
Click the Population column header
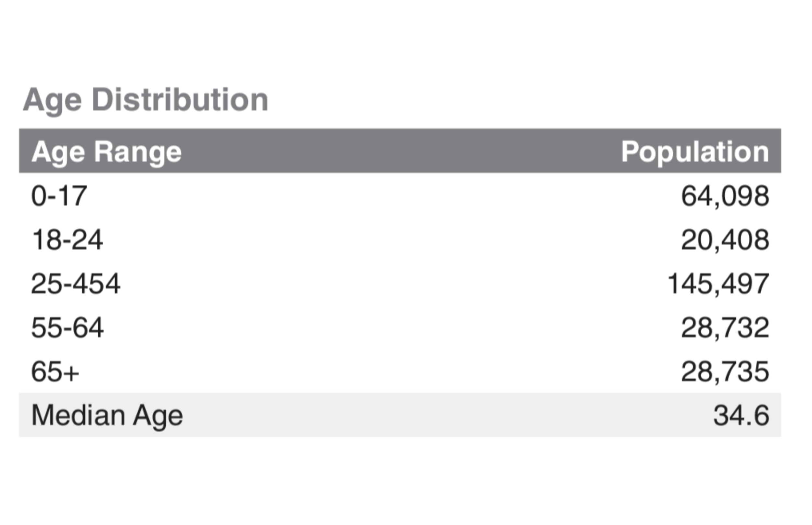(695, 152)
